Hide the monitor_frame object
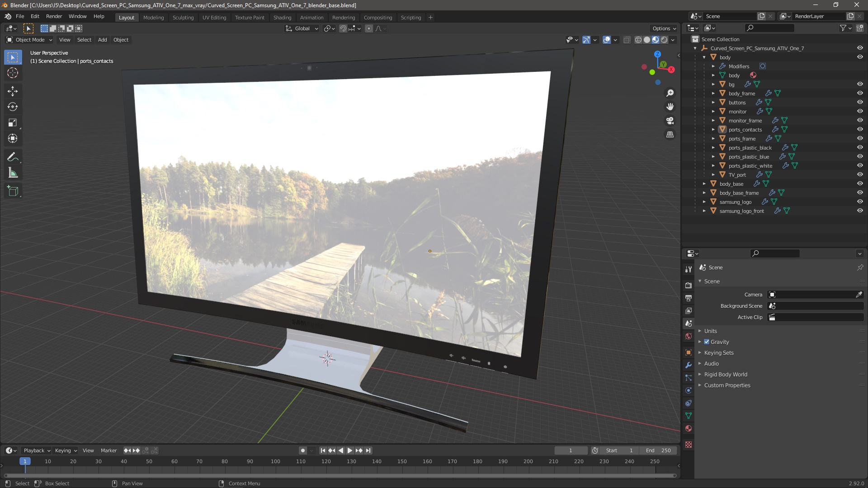Image resolution: width=868 pixels, height=488 pixels. [860, 120]
